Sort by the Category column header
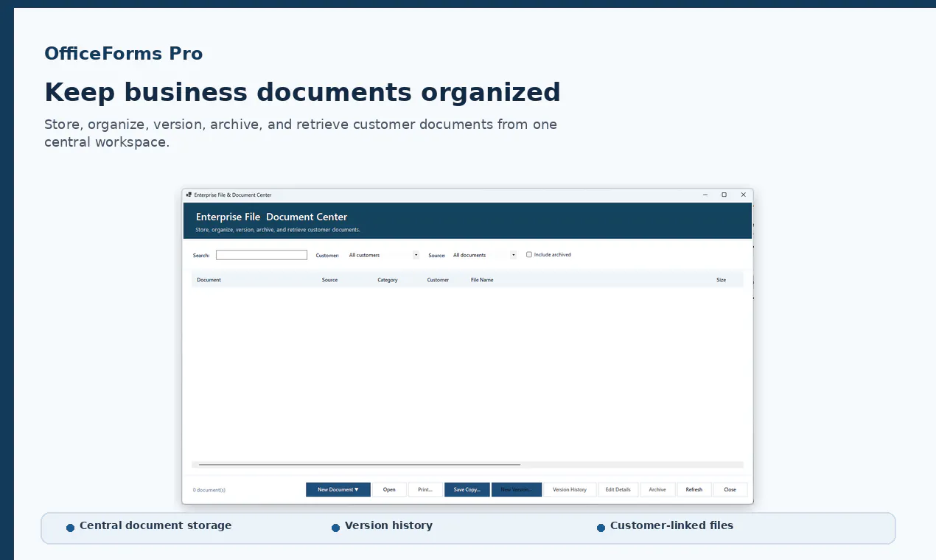The image size is (936, 560). [x=388, y=280]
